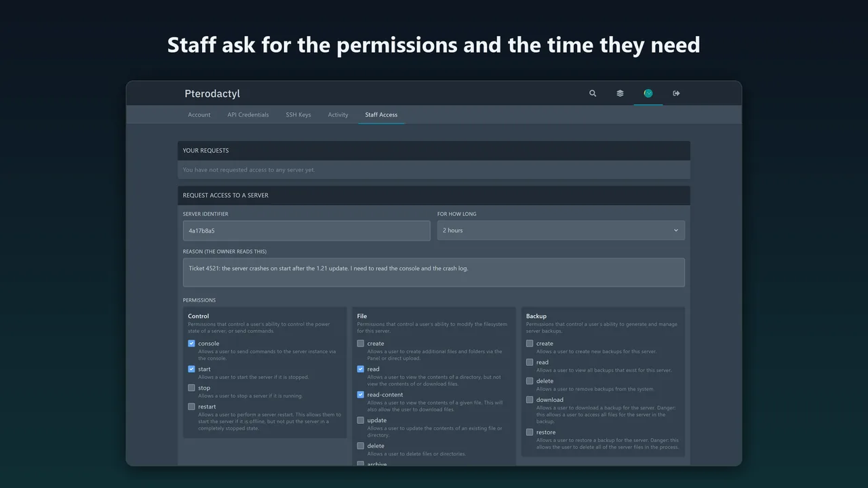The image size is (868, 488).
Task: Select the Staff Access tab
Action: coord(381,115)
